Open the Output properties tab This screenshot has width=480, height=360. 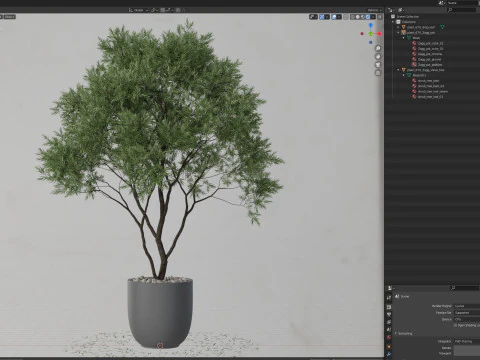coord(389,315)
